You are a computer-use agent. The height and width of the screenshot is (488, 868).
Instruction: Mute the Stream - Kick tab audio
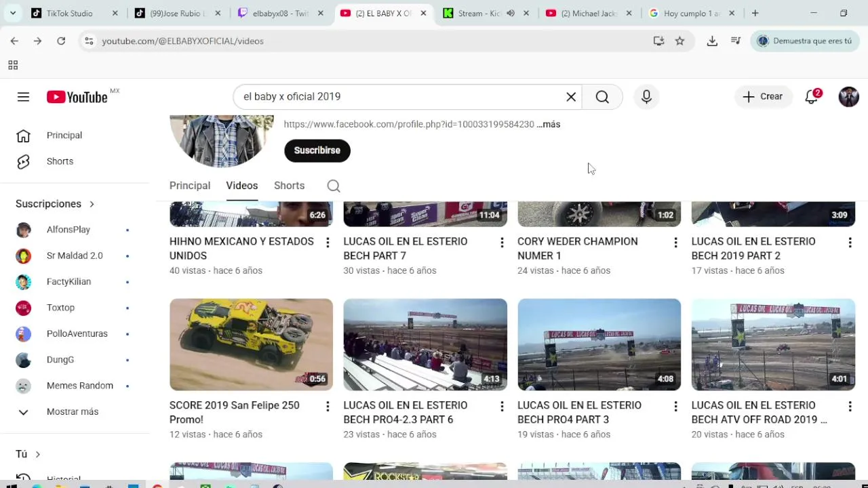point(511,13)
